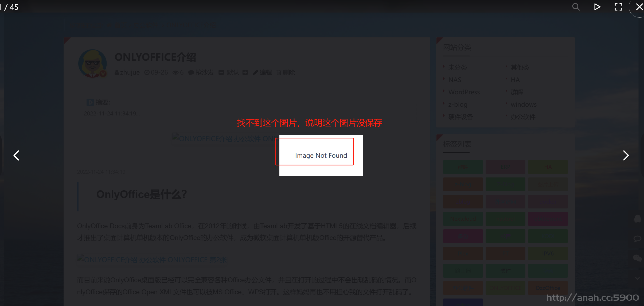
Task: Select the nastool tag
Action: point(505,219)
